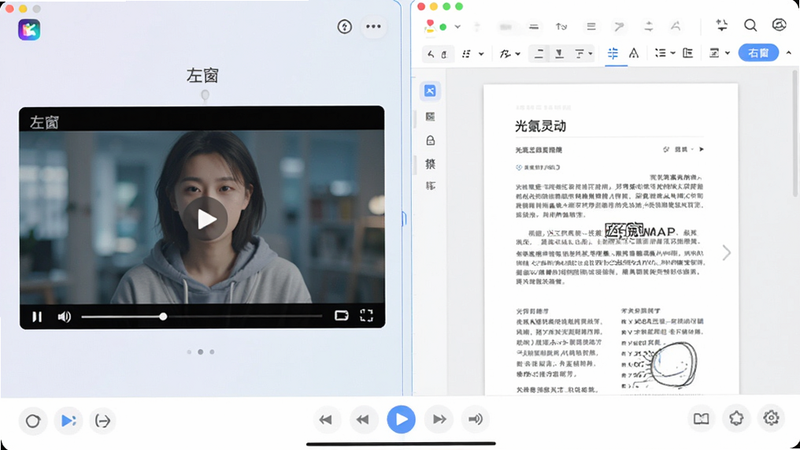This screenshot has height=450, width=800.
Task: Pause the video with the pause button
Action: coord(37,317)
